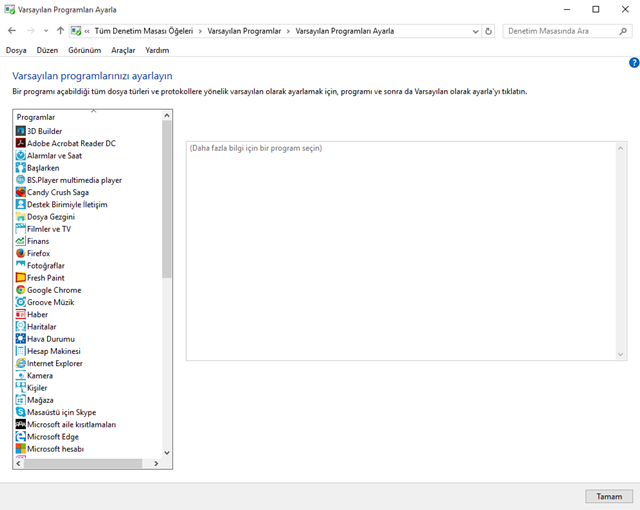Choose the Başlarken app icon

20,168
